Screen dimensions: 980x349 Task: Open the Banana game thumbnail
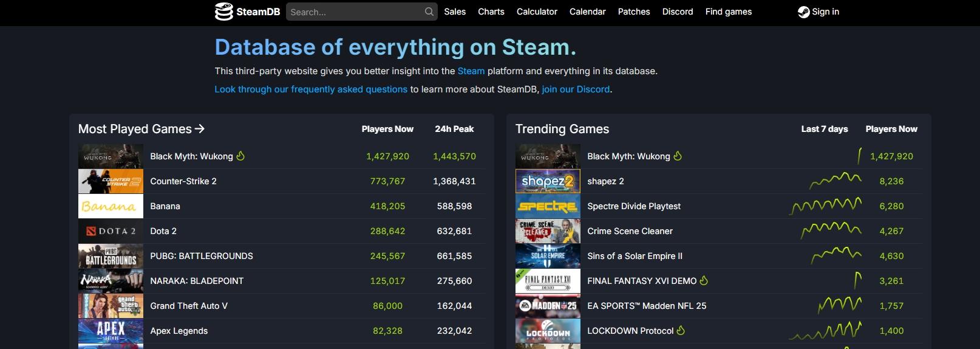[x=111, y=206]
